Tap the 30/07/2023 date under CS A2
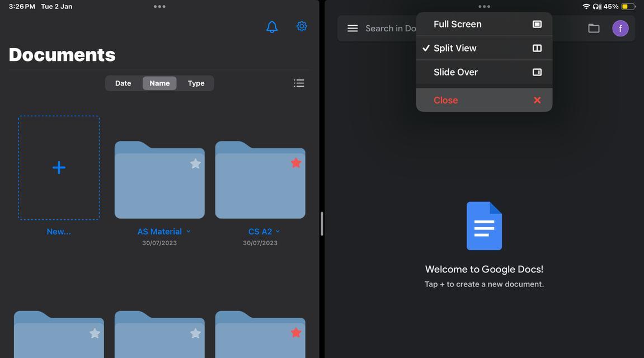The image size is (644, 358). click(260, 243)
